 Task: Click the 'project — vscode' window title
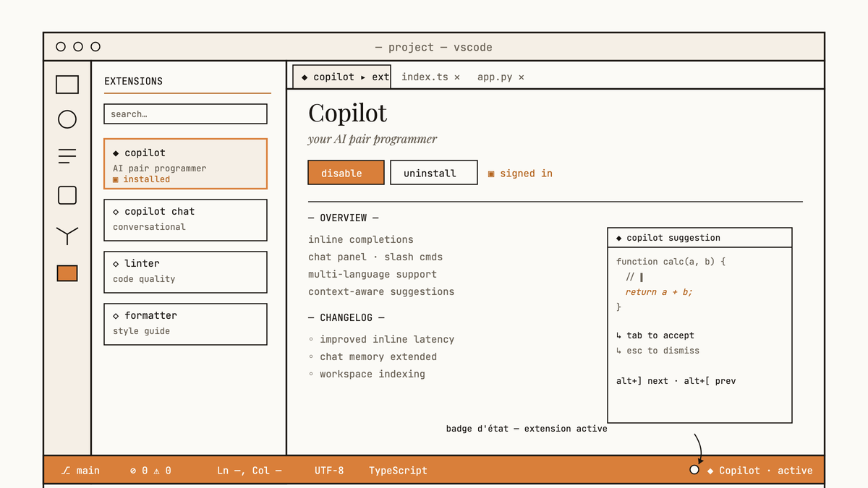(433, 47)
